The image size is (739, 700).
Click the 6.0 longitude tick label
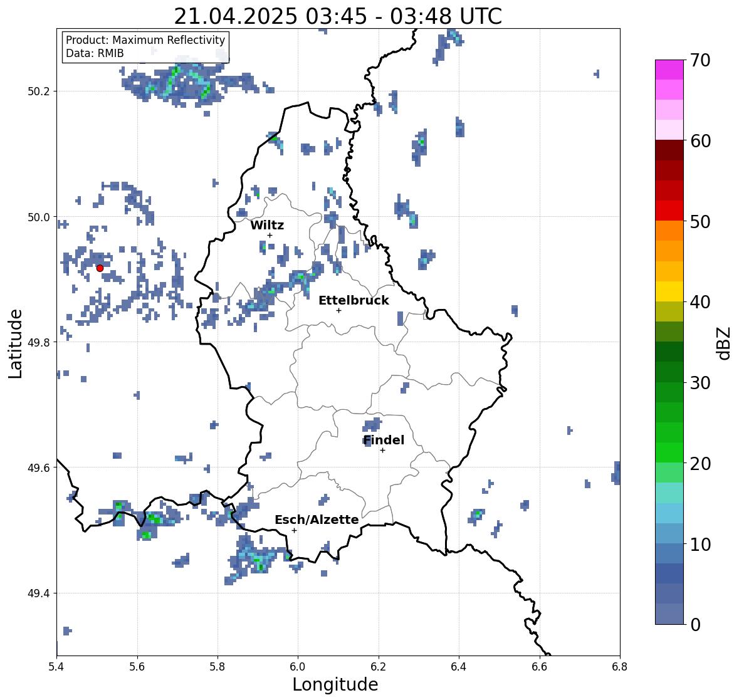(x=298, y=666)
